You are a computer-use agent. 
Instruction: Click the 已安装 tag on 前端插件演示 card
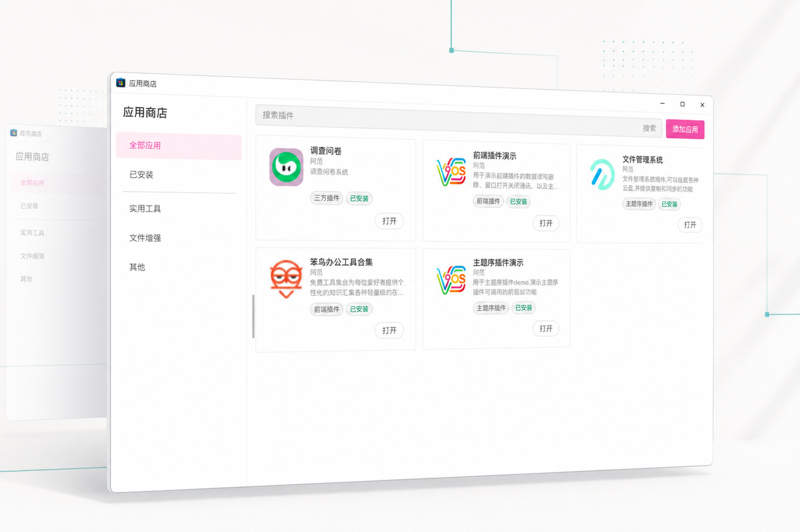(518, 202)
